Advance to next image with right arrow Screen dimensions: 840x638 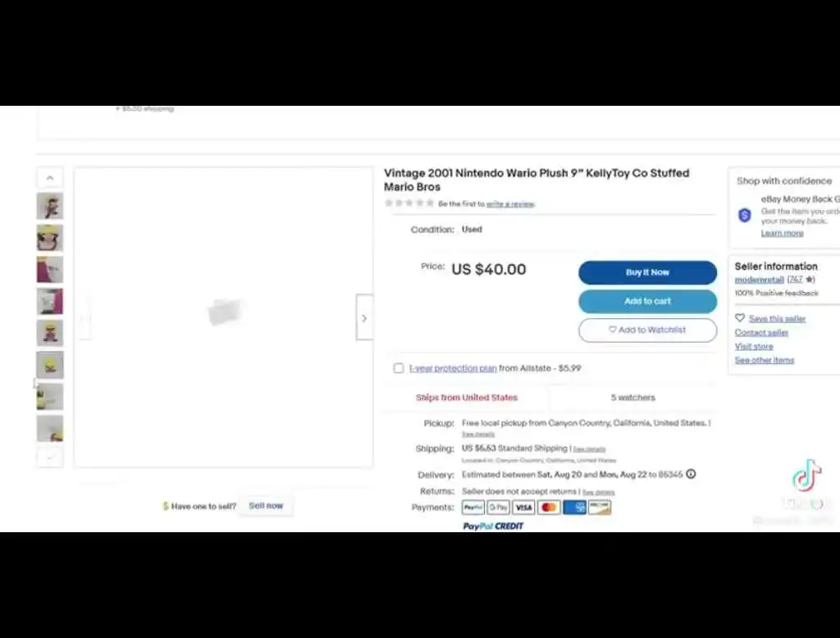[x=364, y=318]
